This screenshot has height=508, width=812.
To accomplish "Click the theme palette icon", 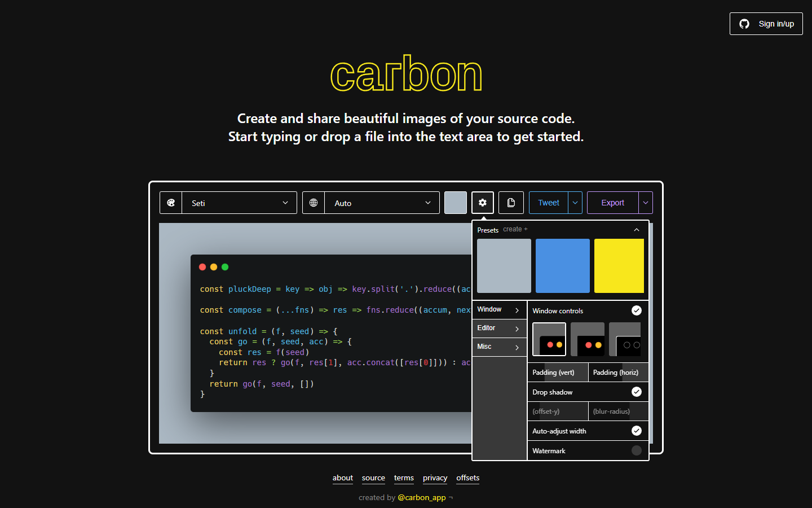I will pos(171,203).
